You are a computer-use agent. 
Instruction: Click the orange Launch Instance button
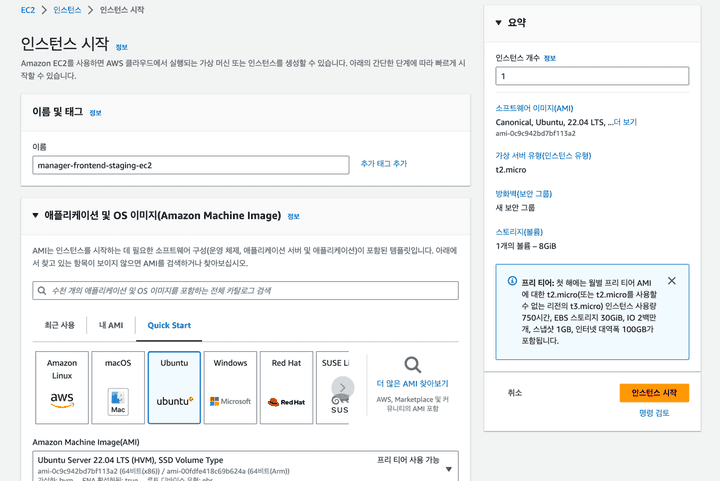tap(653, 393)
